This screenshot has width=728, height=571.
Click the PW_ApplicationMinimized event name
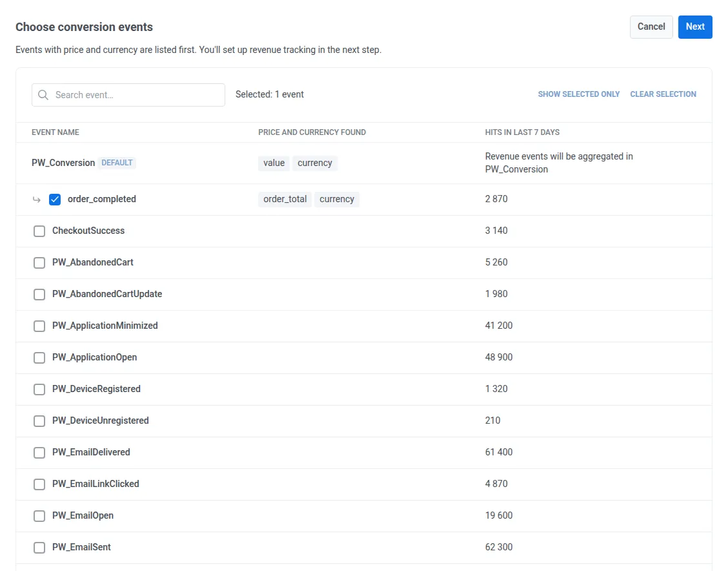(x=105, y=326)
